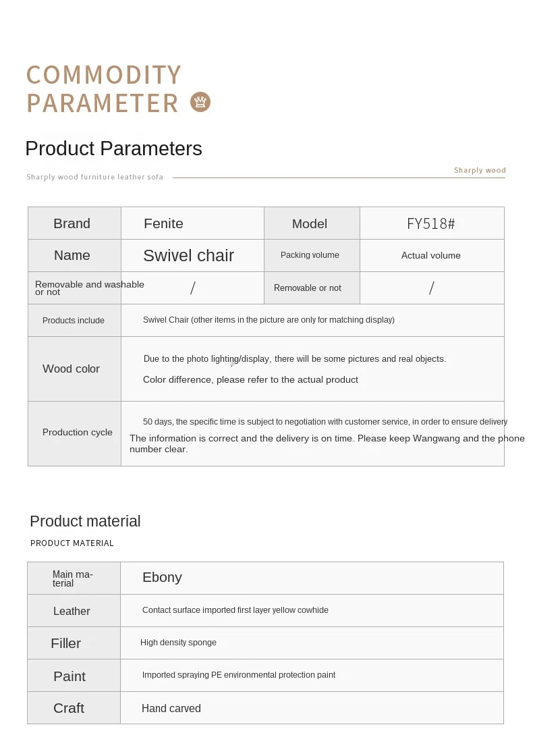Click the 'Production cycle' row label
This screenshot has height=756, width=533.
[x=77, y=433]
